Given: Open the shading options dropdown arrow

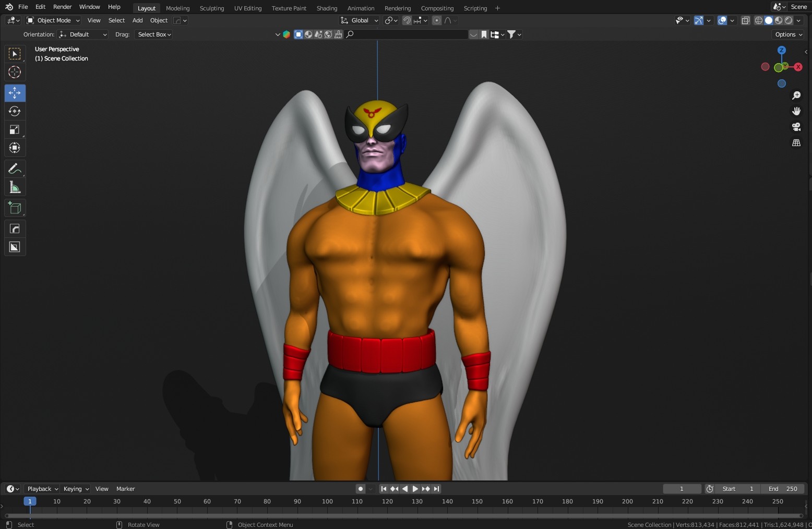Looking at the screenshot, I should (798, 20).
